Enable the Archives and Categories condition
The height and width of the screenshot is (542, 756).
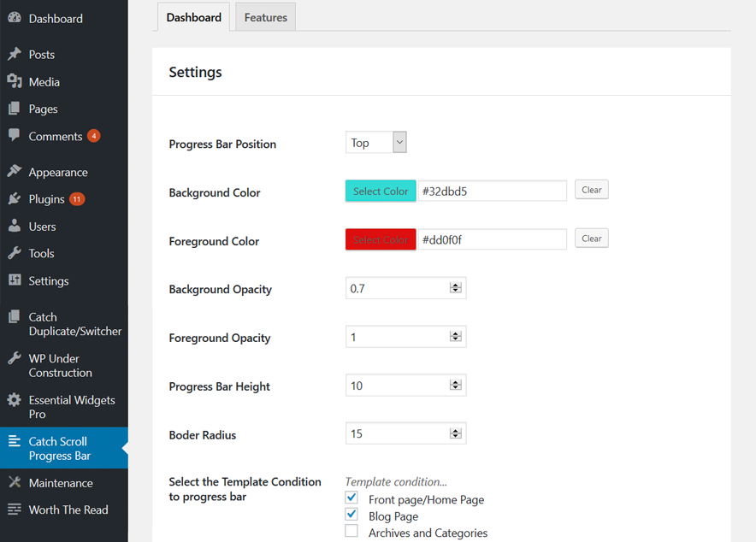coord(351,531)
